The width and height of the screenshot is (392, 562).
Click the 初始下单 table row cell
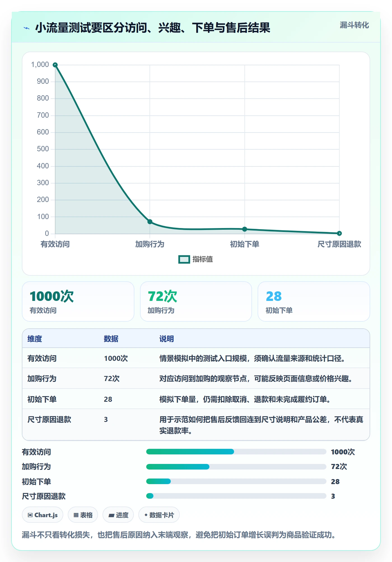tap(42, 399)
